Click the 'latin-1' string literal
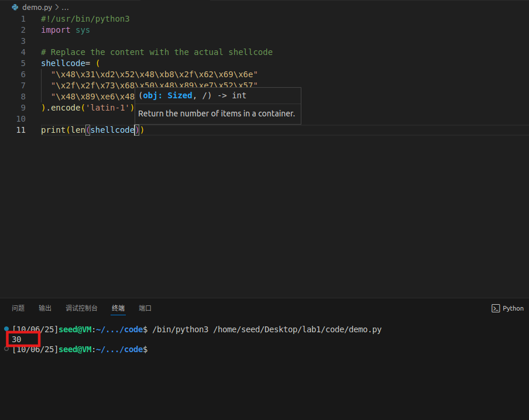 coord(108,108)
